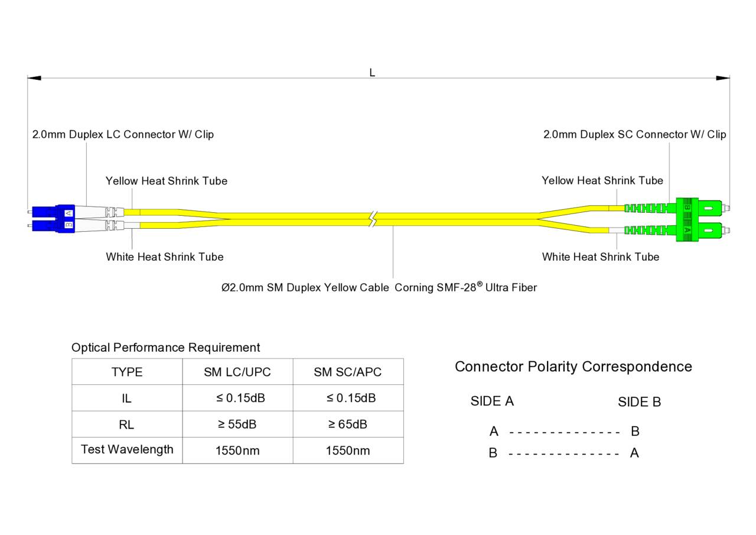Click the left arrowhead of dimension L
756x535 pixels.
pos(34,78)
